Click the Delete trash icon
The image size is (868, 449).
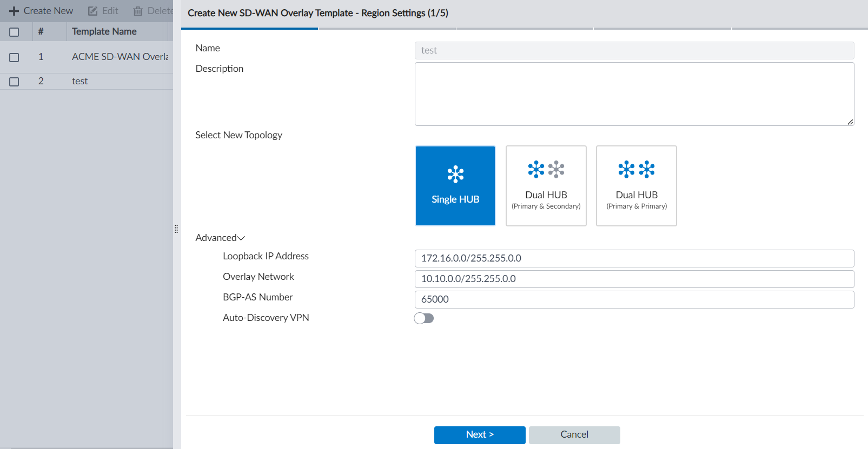pos(138,11)
